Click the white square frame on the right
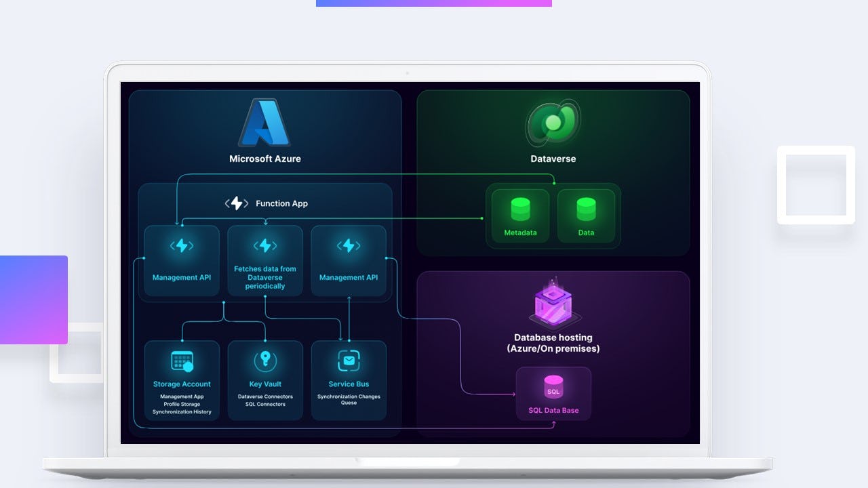 (x=816, y=185)
